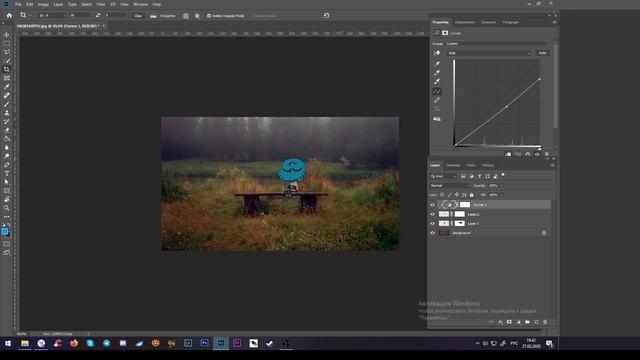Hide the Layer 2 layer

pyautogui.click(x=433, y=214)
